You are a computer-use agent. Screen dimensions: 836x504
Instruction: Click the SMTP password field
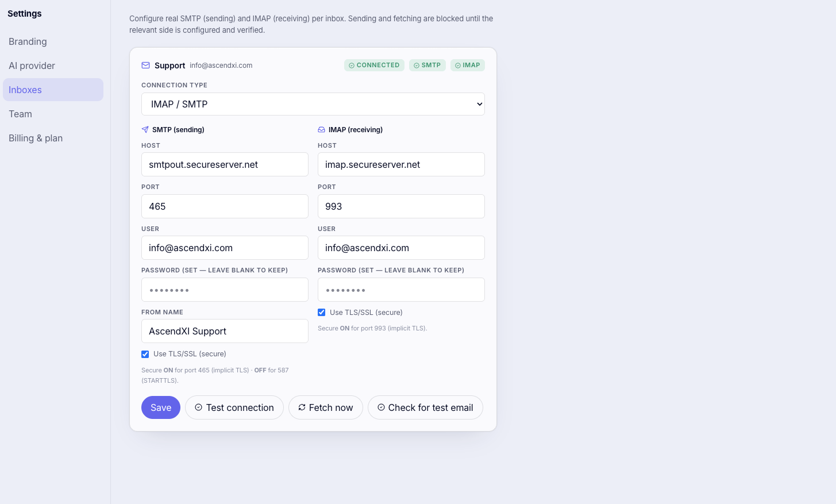tap(225, 290)
